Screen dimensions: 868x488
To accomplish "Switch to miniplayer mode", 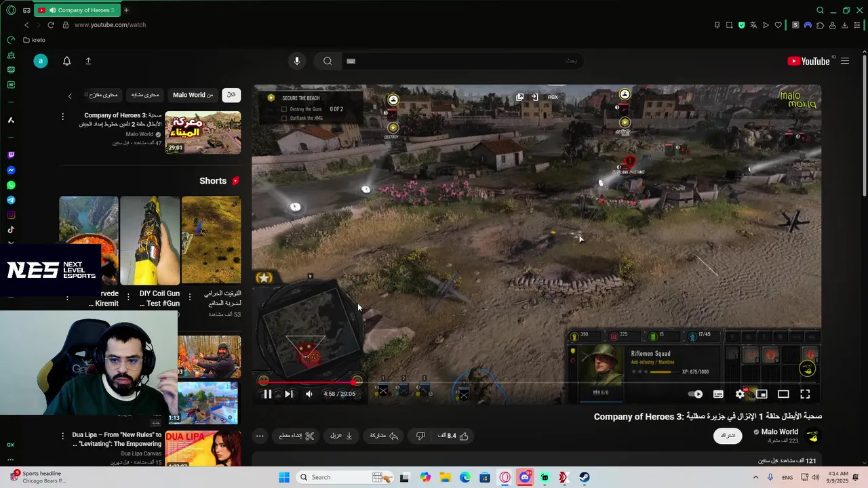I will click(762, 394).
